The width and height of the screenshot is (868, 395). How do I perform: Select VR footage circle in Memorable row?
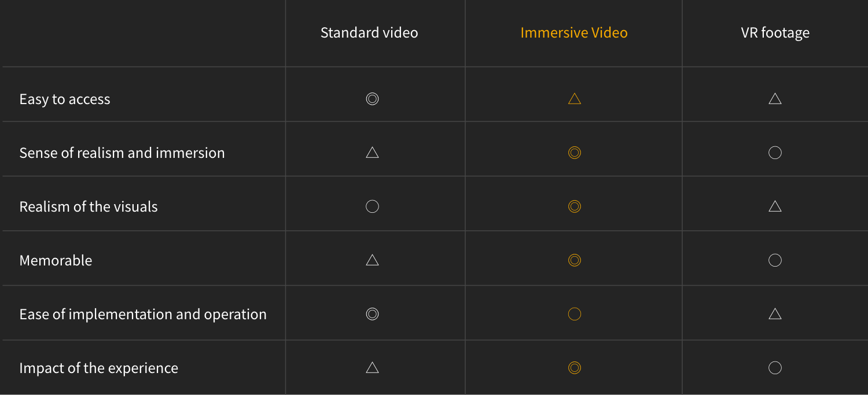(x=775, y=260)
